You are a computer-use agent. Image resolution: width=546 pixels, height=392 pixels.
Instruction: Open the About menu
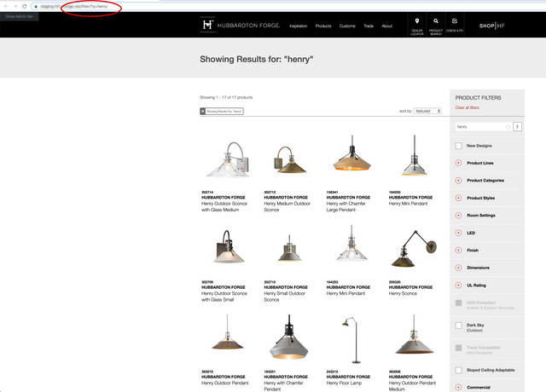(386, 26)
